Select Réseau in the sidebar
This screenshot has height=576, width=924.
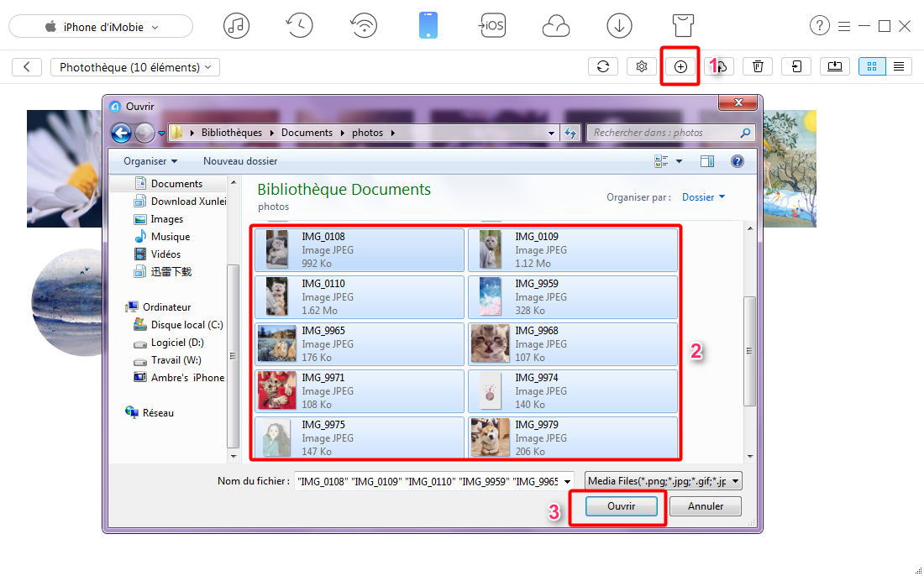pyautogui.click(x=150, y=413)
